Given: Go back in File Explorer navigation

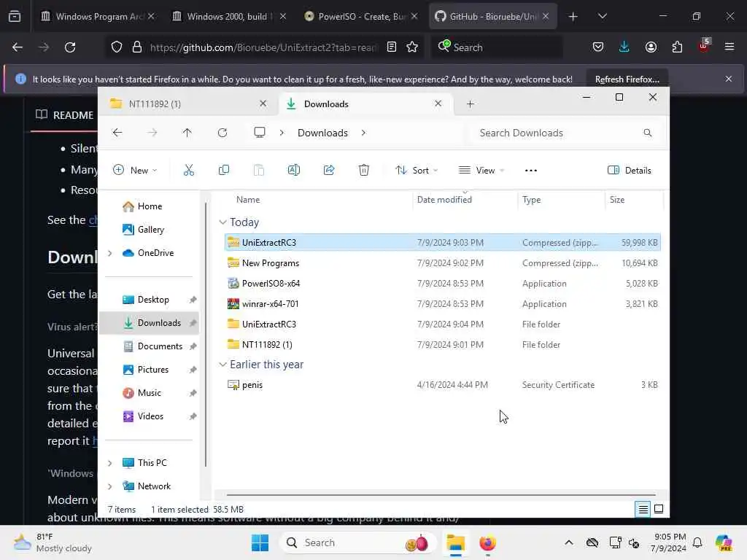Looking at the screenshot, I should (x=117, y=133).
